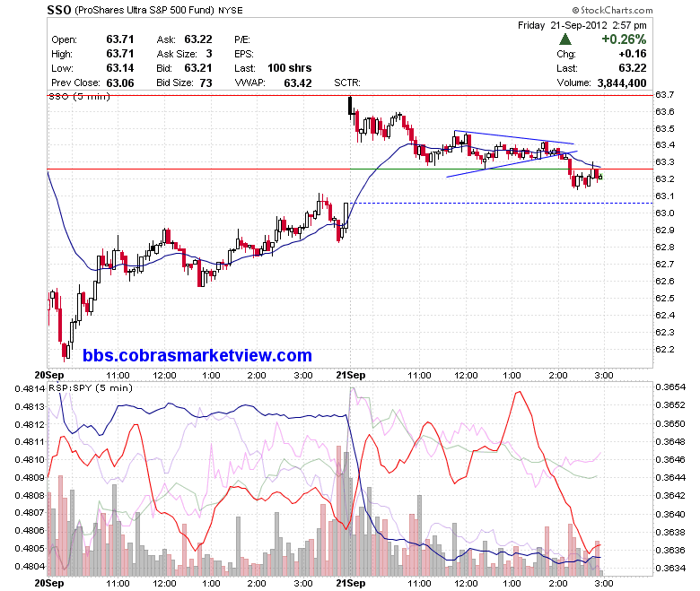Click the blue dashed previous-close line

coord(502,204)
